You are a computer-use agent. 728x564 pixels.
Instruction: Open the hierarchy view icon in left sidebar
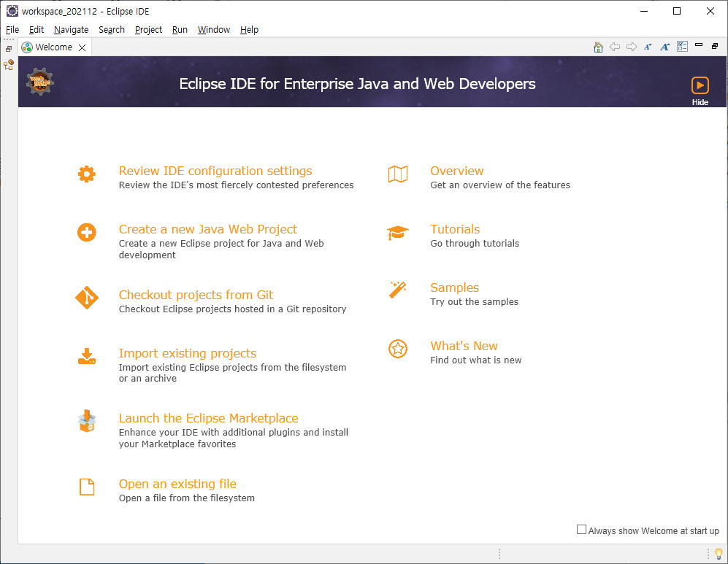[9, 65]
